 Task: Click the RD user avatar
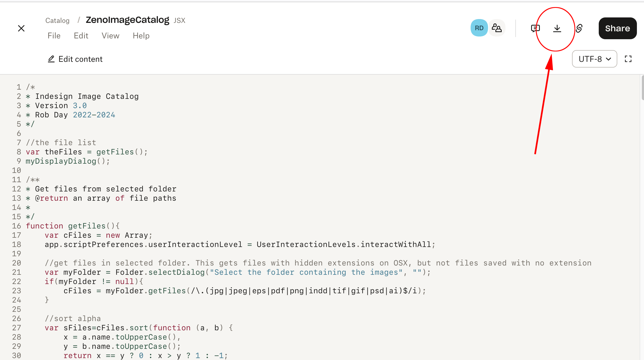pyautogui.click(x=479, y=28)
